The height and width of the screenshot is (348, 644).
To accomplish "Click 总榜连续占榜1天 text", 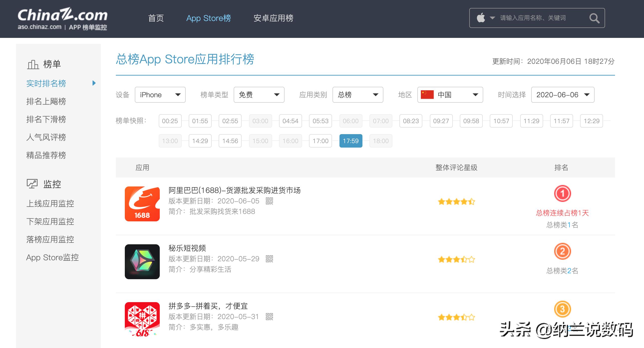I will click(x=562, y=213).
